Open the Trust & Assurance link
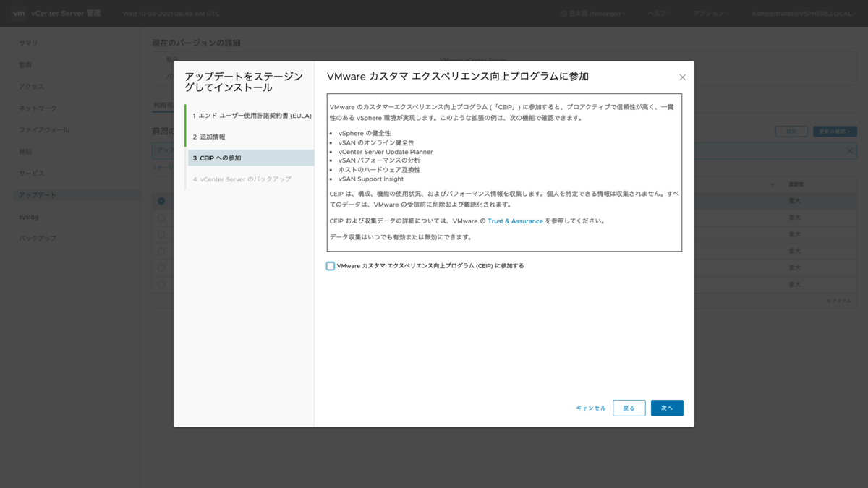This screenshot has width=868, height=488. click(x=515, y=221)
